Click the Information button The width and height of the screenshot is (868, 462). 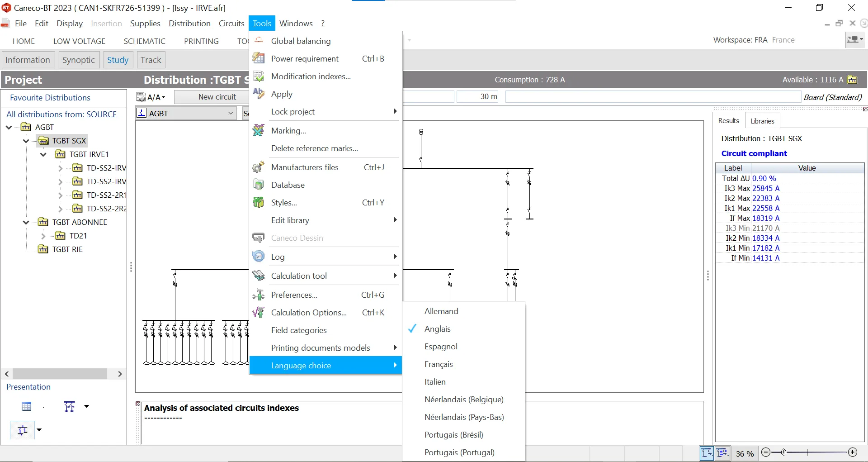point(28,60)
